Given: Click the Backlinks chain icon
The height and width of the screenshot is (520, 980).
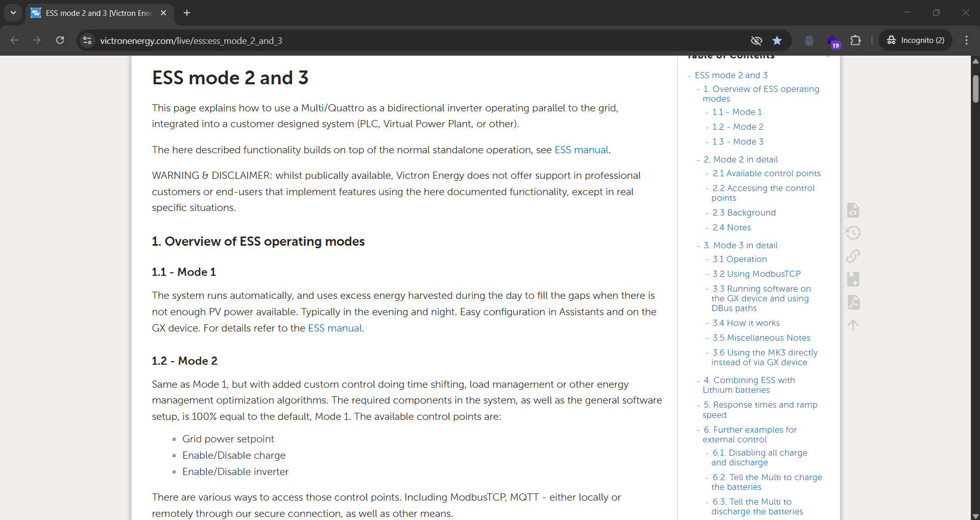Looking at the screenshot, I should (853, 256).
